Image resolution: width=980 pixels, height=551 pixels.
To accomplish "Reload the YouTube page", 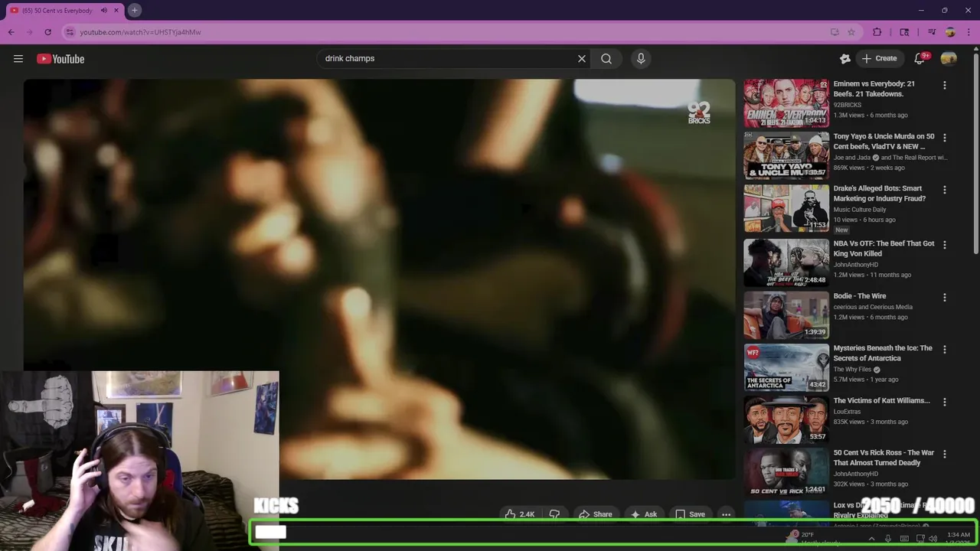I will [x=47, y=32].
